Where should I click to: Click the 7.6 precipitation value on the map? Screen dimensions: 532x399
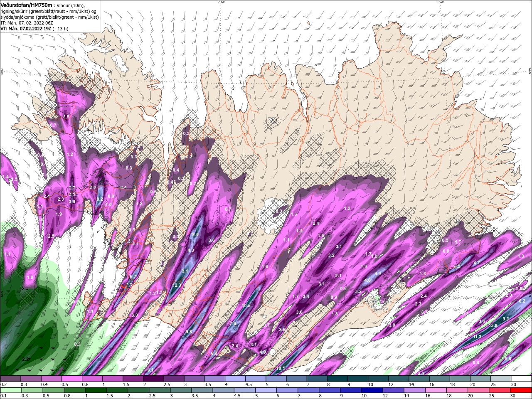233,323
